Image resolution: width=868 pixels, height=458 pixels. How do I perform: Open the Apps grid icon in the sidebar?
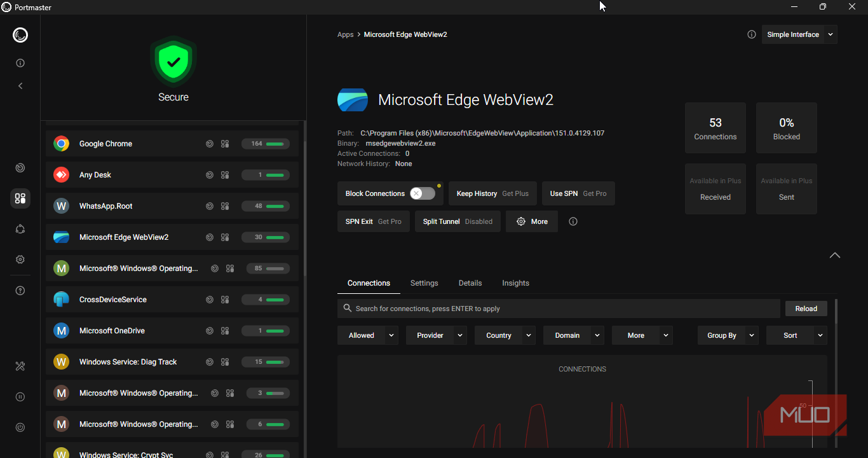20,198
